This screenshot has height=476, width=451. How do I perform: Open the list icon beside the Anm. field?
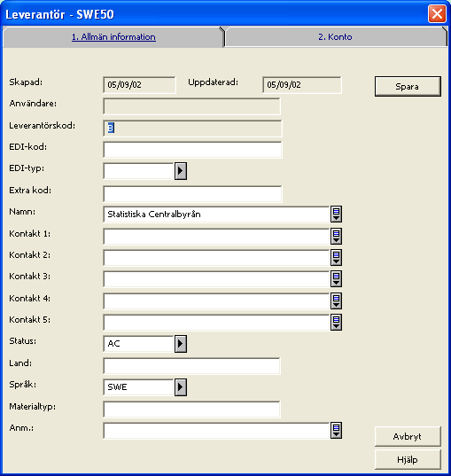336,430
